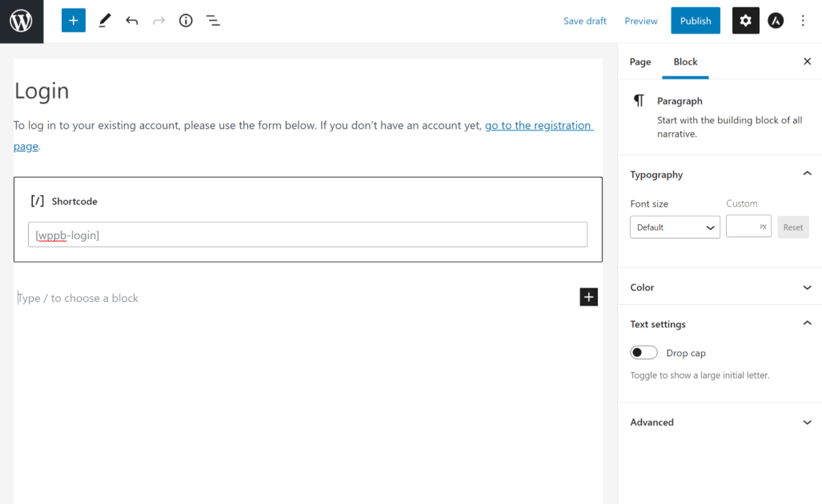The width and height of the screenshot is (822, 504).
Task: Open the List View outline icon
Action: click(213, 21)
